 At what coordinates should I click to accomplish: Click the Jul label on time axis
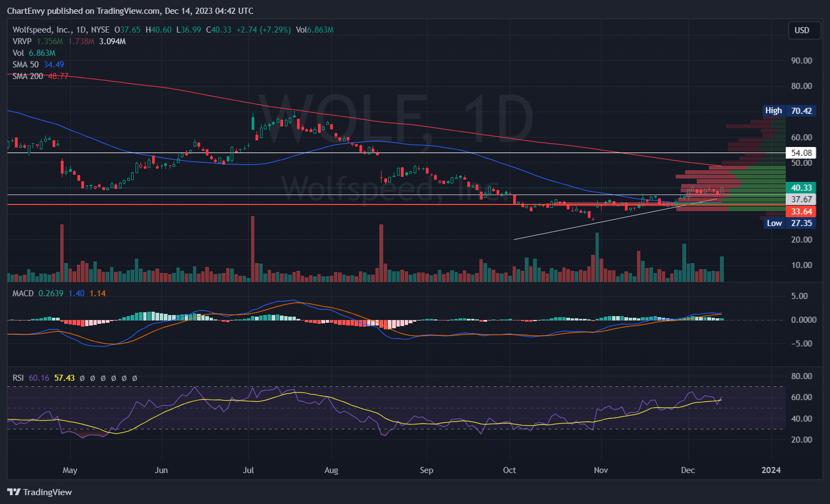coord(248,470)
